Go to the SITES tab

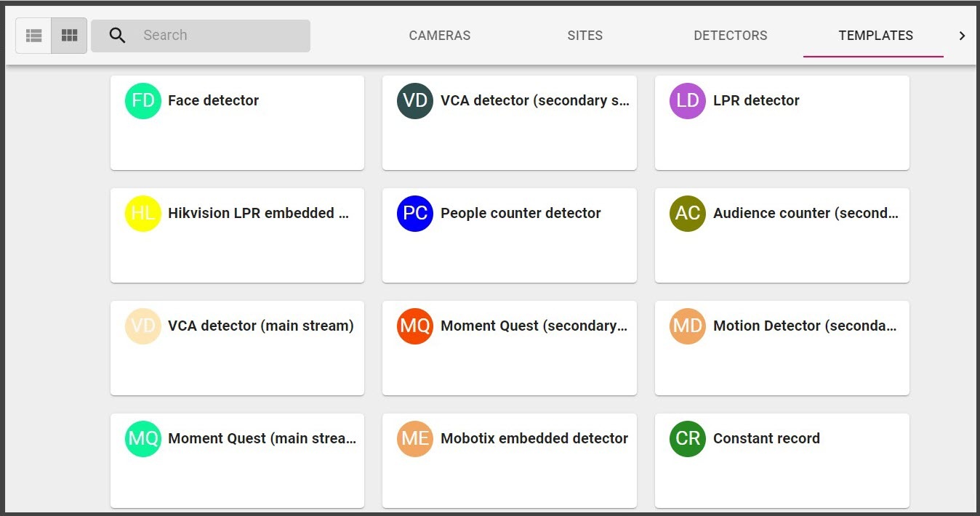585,36
